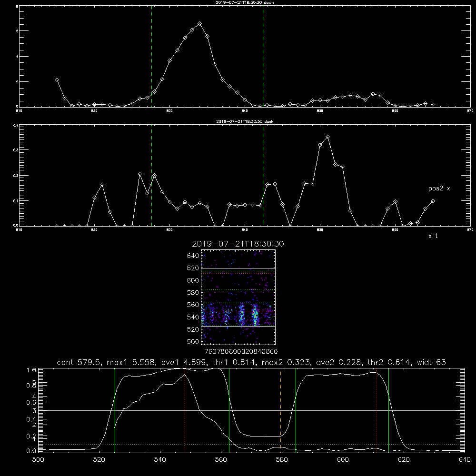Click the '560' x-axis label of the bottom plot
Viewport: 476px width, 476px height.
221,460
